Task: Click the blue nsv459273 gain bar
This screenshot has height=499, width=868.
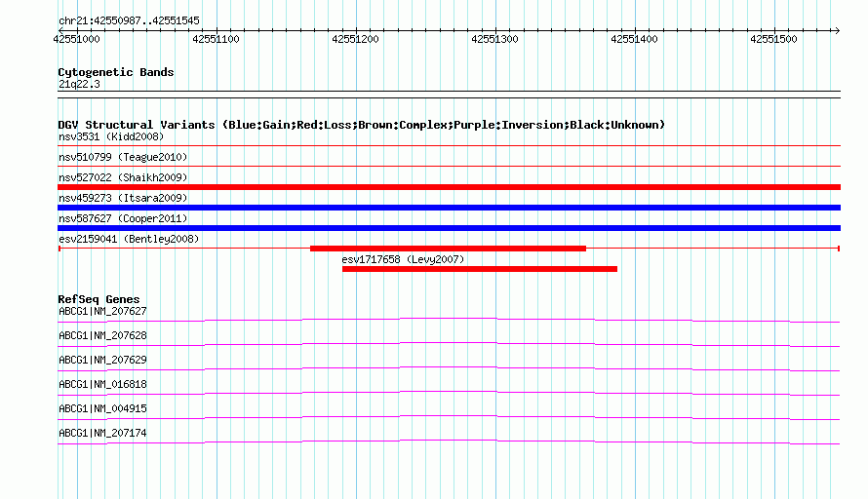Action: coord(449,208)
